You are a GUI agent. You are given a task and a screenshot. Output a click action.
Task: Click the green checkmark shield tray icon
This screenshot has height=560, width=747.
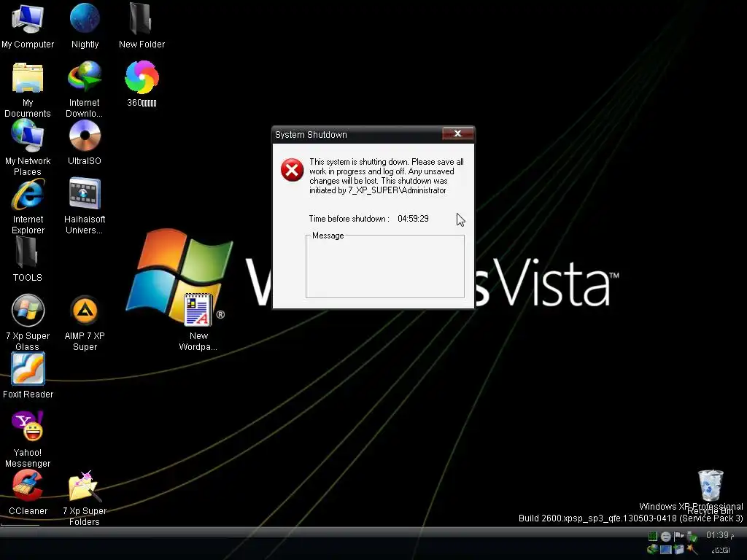click(692, 537)
